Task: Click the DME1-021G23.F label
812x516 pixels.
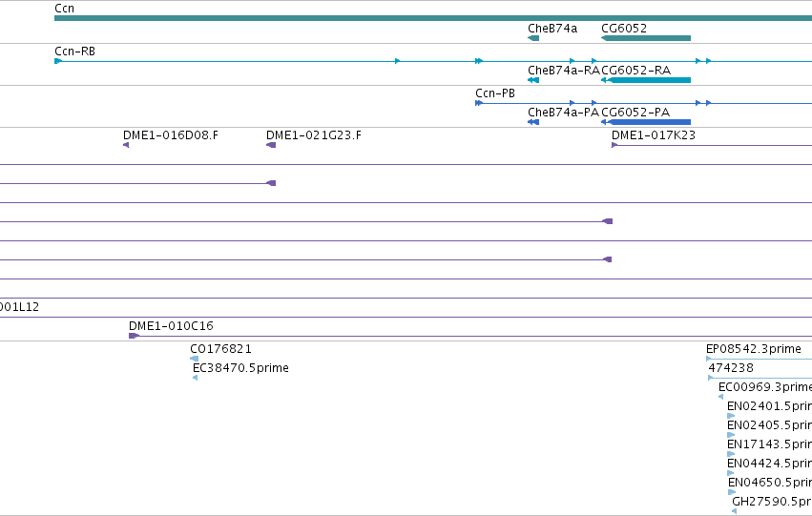Action: (314, 135)
